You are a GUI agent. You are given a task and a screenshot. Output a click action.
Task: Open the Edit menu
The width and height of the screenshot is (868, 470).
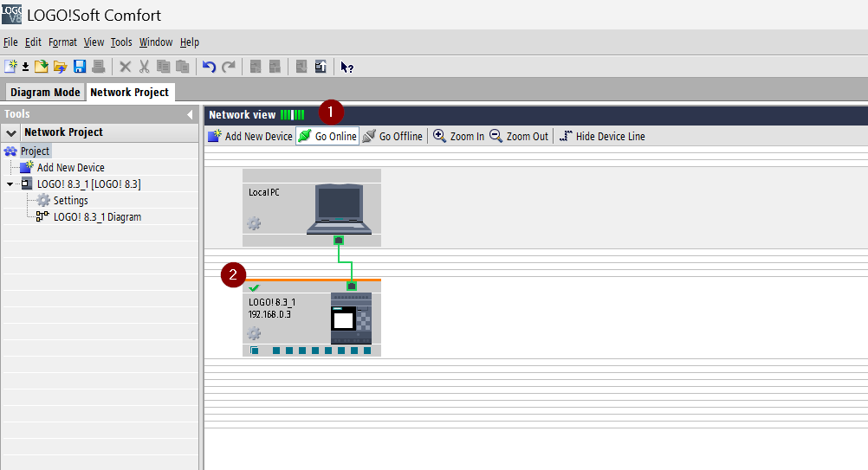[x=33, y=42]
